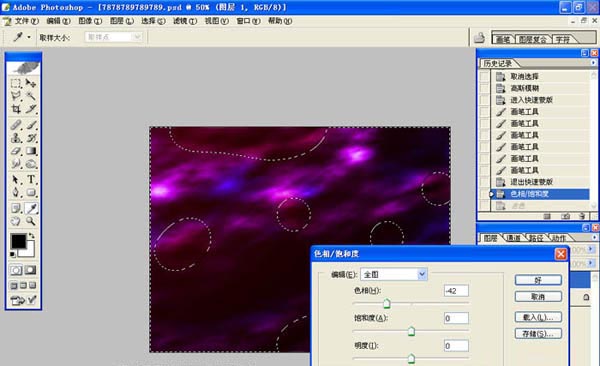
Task: Select the Zoom magnifier tool
Action: tap(31, 221)
